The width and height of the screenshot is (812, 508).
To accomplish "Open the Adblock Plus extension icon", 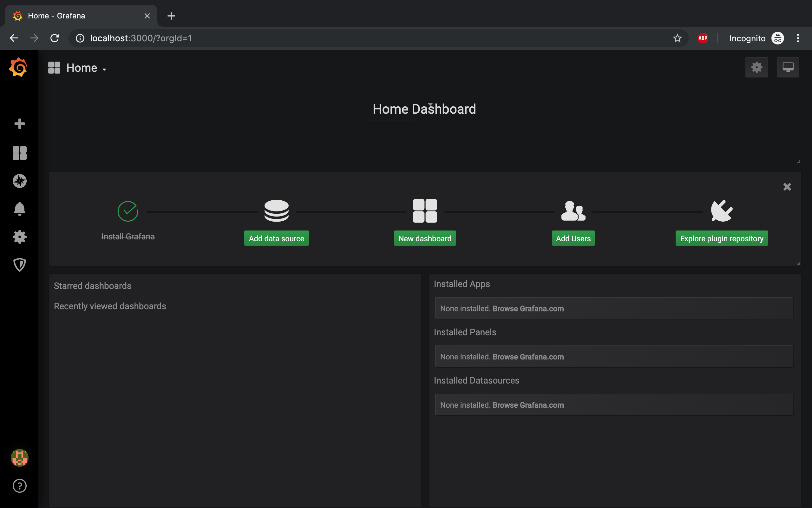I will click(703, 38).
